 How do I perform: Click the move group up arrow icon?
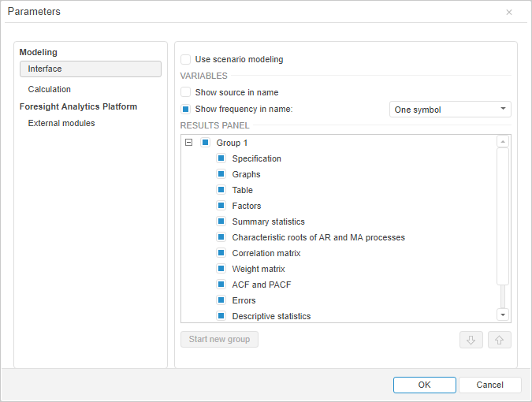500,340
